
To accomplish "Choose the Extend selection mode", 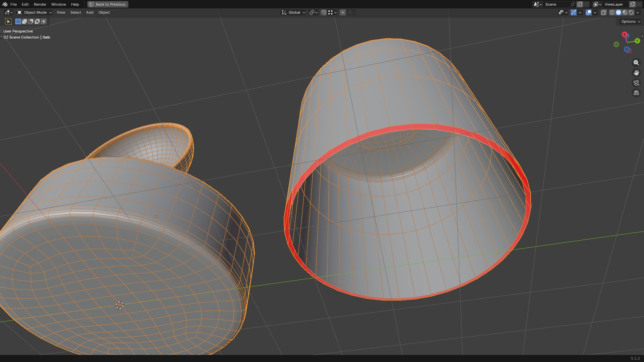I will (24, 21).
